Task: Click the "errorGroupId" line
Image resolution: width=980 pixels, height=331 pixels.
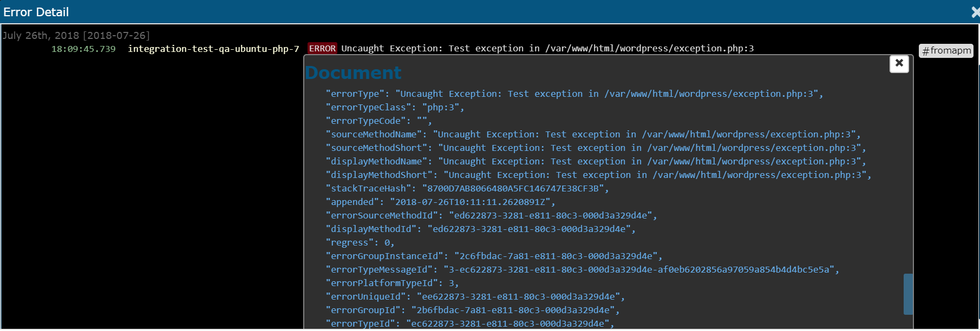Action: (473, 310)
